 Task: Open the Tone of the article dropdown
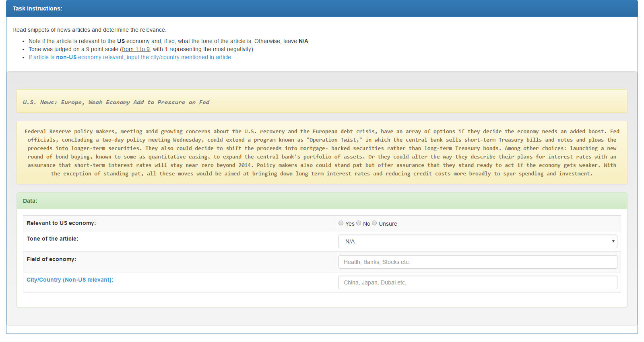tap(477, 241)
